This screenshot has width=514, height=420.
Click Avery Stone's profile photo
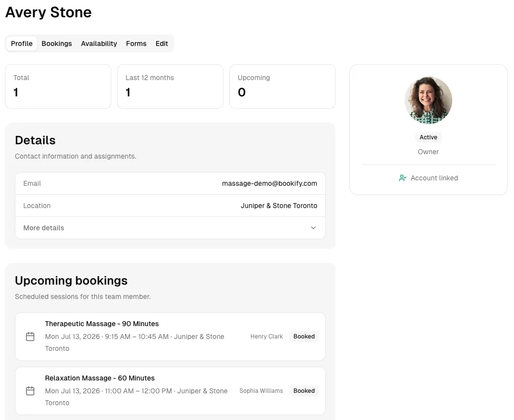(x=428, y=100)
